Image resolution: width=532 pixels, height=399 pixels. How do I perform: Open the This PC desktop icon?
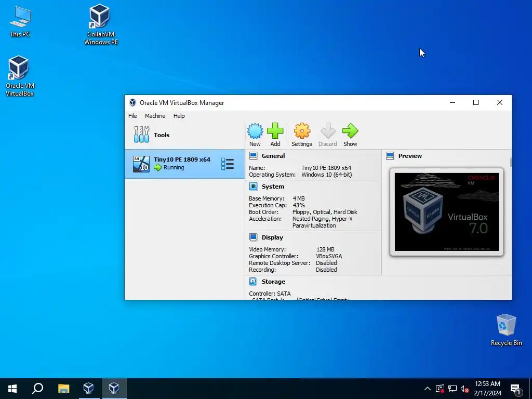coord(20,21)
